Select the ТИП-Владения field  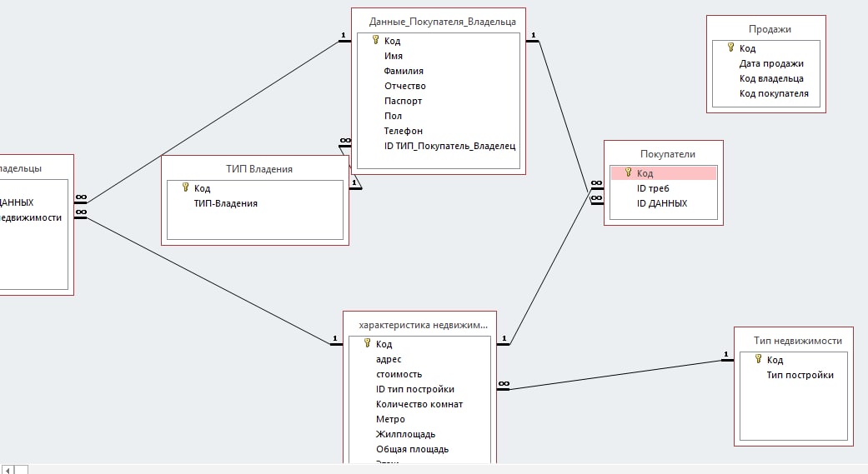[225, 203]
